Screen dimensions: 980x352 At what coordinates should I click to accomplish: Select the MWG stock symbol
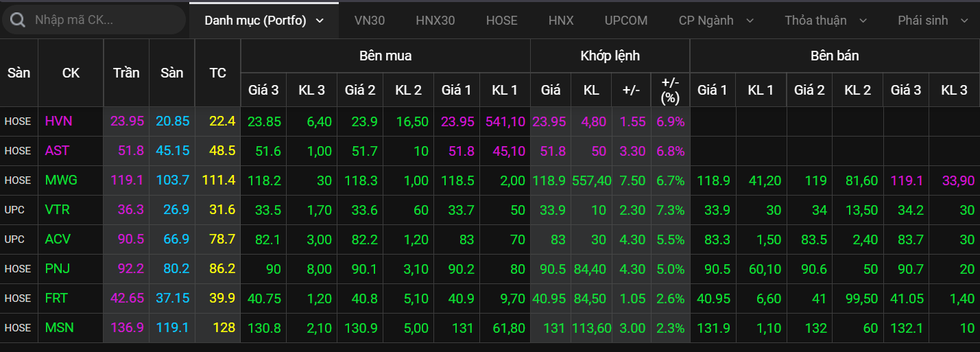(x=61, y=180)
